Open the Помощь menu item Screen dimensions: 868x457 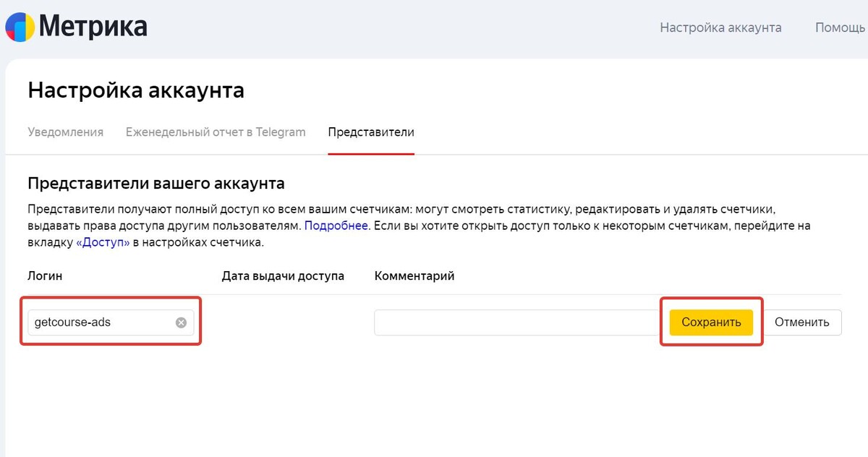(841, 27)
